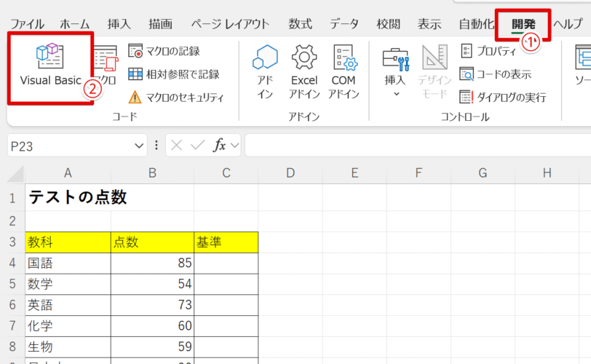Click the yellow 点数 header cell
The height and width of the screenshot is (364, 591).
(x=152, y=242)
